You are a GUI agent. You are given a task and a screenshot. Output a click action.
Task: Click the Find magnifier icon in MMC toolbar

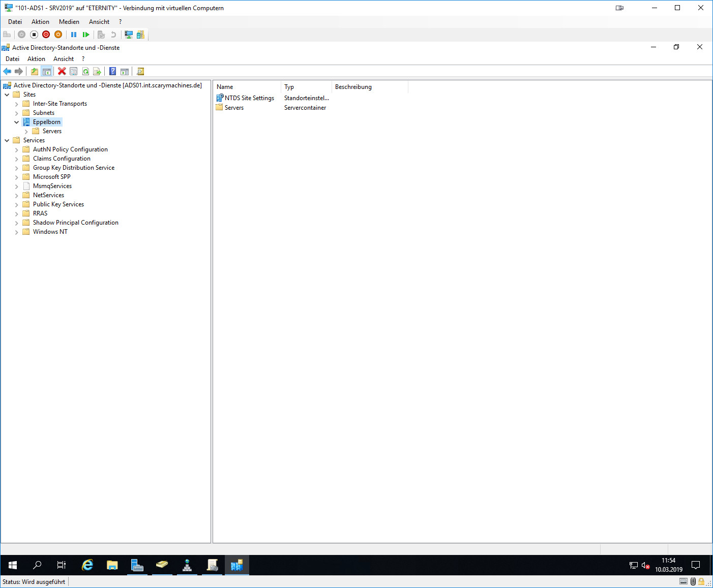[140, 71]
